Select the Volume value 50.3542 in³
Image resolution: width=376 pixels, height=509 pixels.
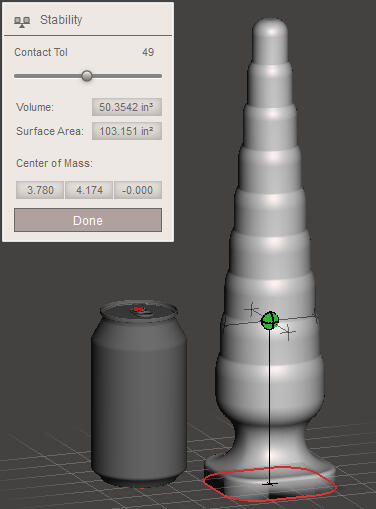click(127, 107)
